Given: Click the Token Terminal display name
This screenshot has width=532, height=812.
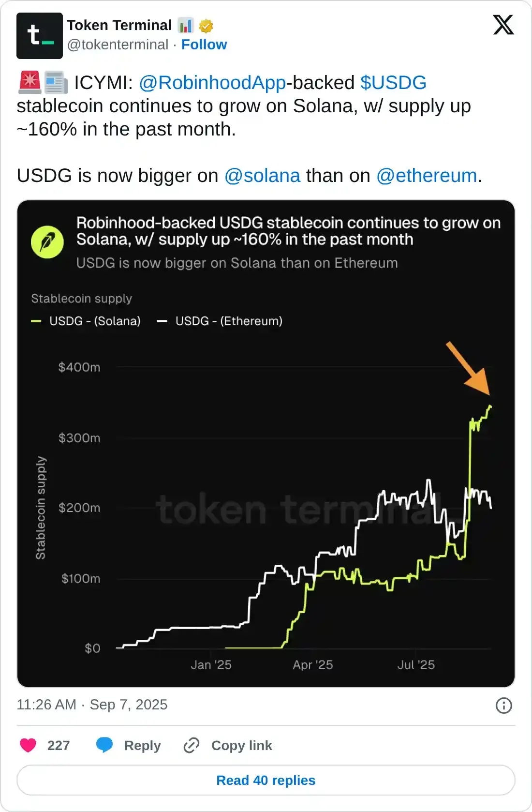Looking at the screenshot, I should pos(119,25).
